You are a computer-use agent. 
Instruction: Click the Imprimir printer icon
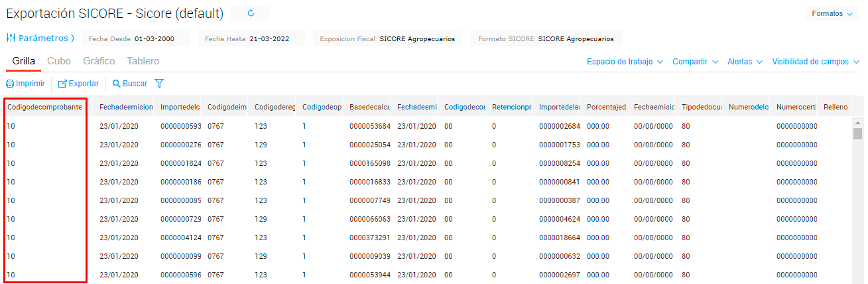[x=10, y=84]
